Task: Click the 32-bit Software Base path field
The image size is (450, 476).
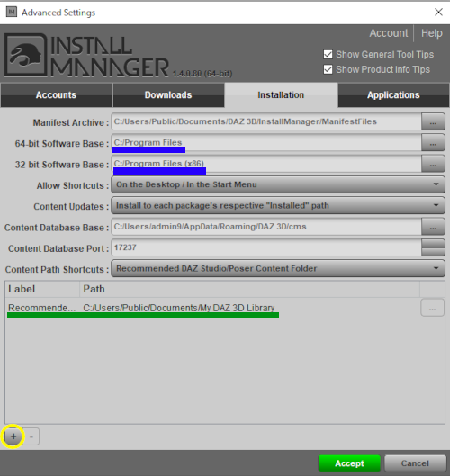Action: 266,164
